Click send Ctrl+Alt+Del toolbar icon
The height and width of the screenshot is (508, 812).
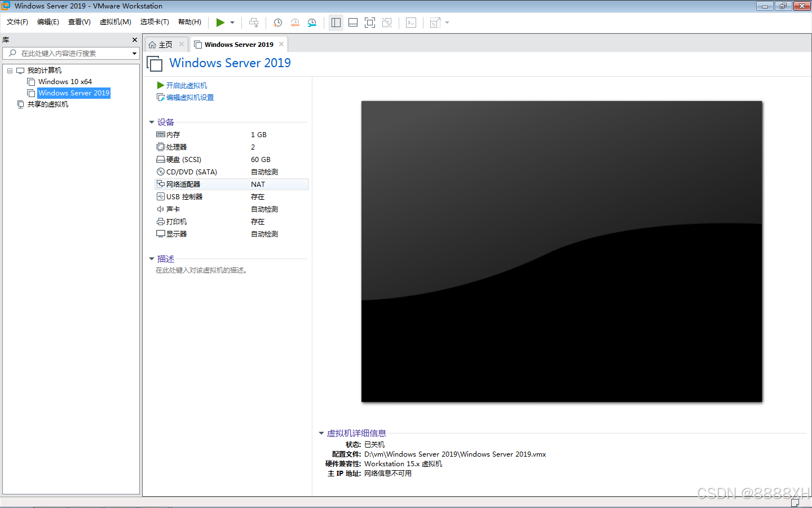click(254, 23)
